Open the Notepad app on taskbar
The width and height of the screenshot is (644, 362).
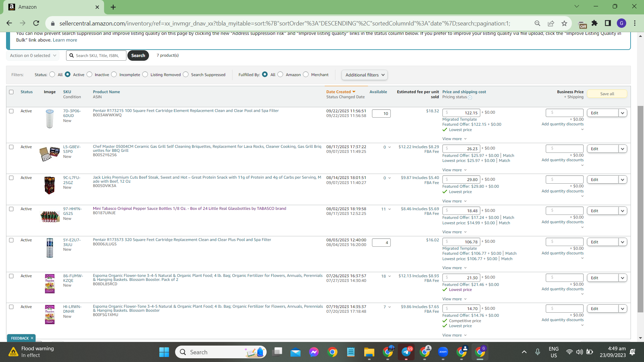click(351, 352)
